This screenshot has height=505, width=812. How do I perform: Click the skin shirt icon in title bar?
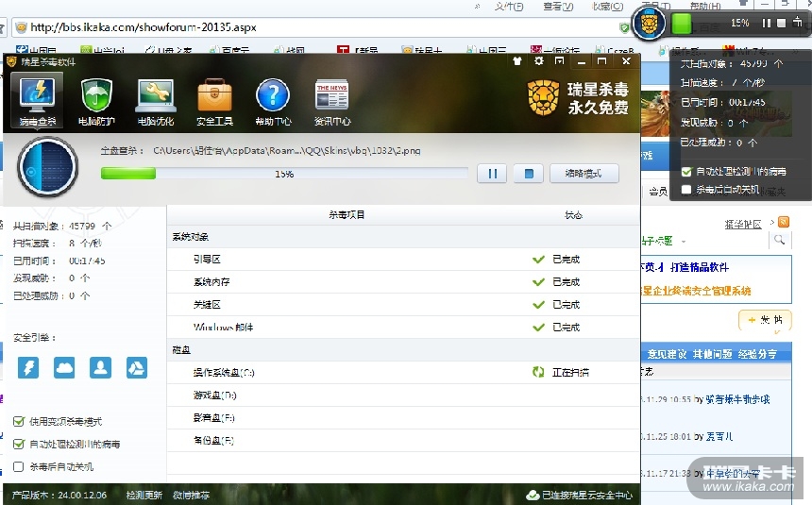tap(516, 61)
